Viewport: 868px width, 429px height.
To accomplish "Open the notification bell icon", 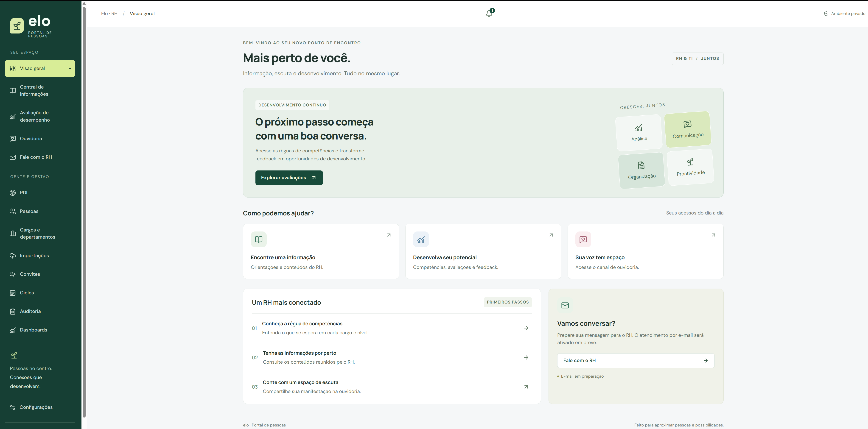I will [489, 14].
